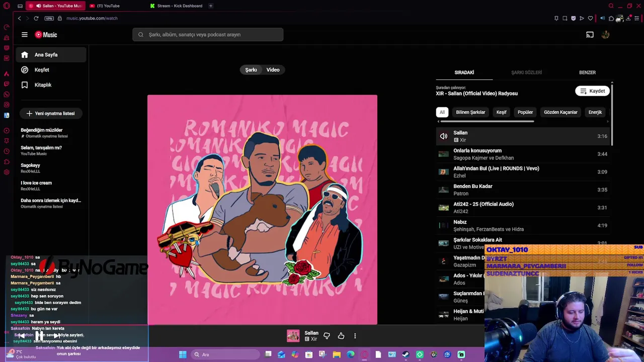Play Onlarla konusuyorum from queue

[523, 154]
